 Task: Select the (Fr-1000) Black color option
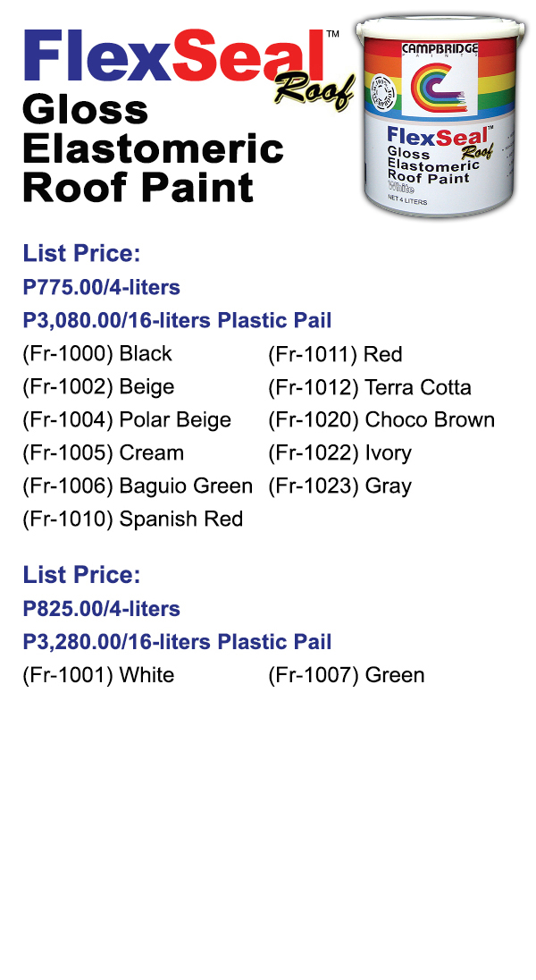pyautogui.click(x=97, y=354)
